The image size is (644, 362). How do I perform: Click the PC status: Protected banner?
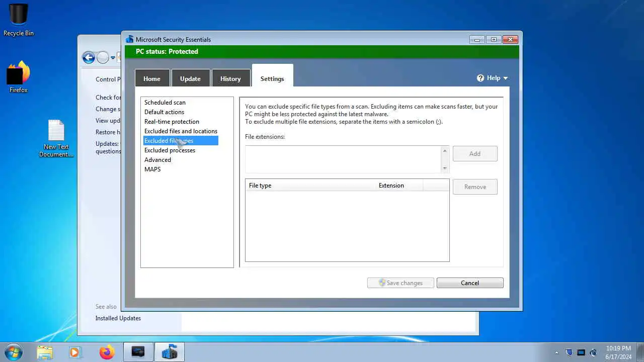click(322, 52)
